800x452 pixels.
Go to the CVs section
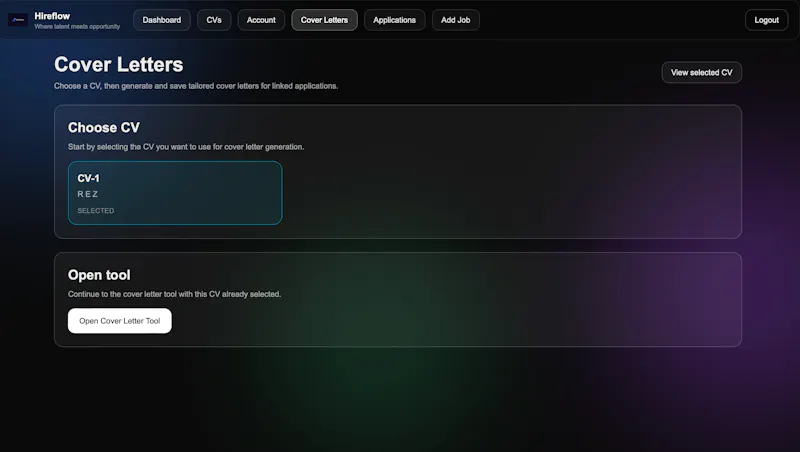point(214,20)
